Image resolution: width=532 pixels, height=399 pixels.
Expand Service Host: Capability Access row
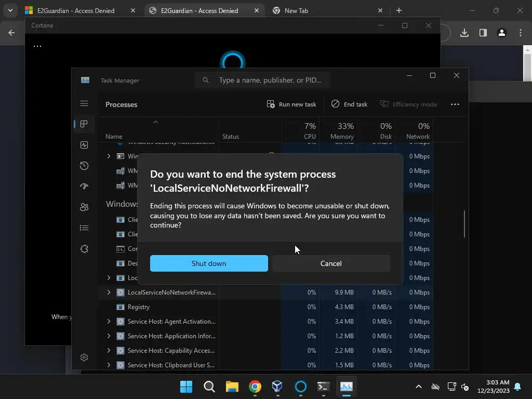(109, 351)
